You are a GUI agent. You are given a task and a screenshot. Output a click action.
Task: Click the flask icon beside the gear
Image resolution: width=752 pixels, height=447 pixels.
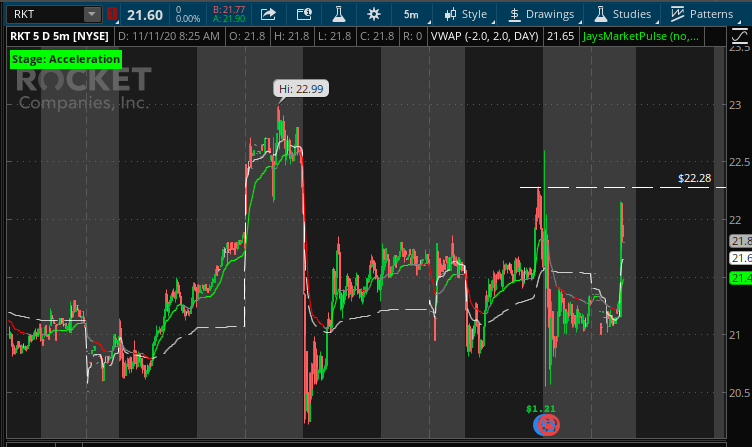(339, 14)
